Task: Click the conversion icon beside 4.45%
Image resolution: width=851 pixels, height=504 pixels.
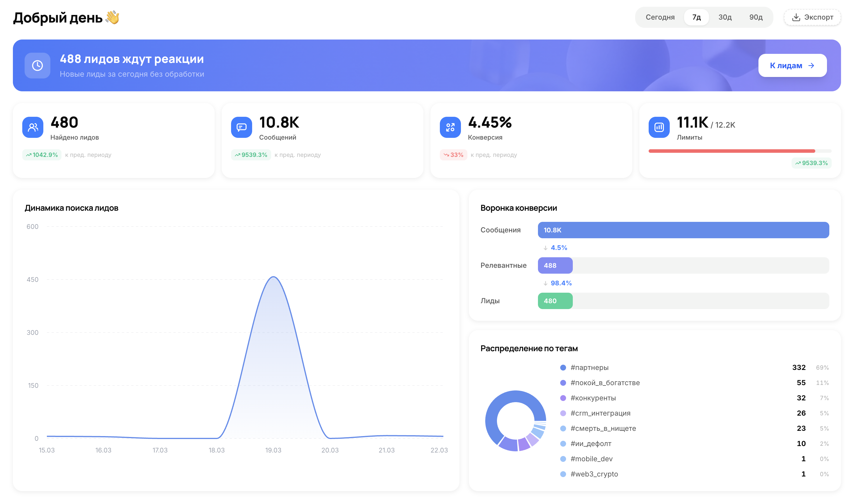Action: pyautogui.click(x=450, y=127)
